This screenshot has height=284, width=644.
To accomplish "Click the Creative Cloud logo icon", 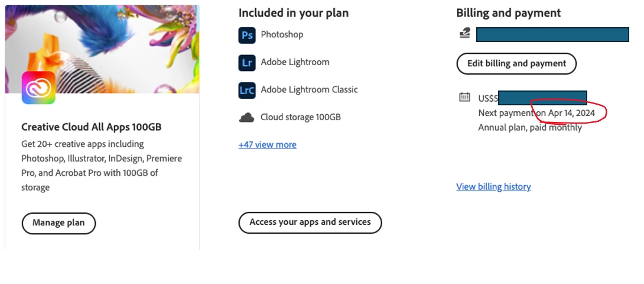I will (x=38, y=88).
